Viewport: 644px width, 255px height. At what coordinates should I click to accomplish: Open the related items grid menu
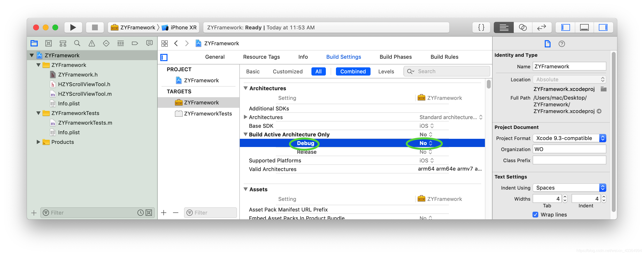coord(165,43)
